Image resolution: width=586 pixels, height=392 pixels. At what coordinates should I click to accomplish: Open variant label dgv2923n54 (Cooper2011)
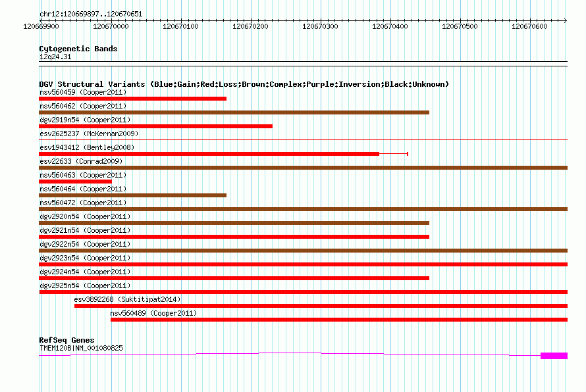coord(85,258)
